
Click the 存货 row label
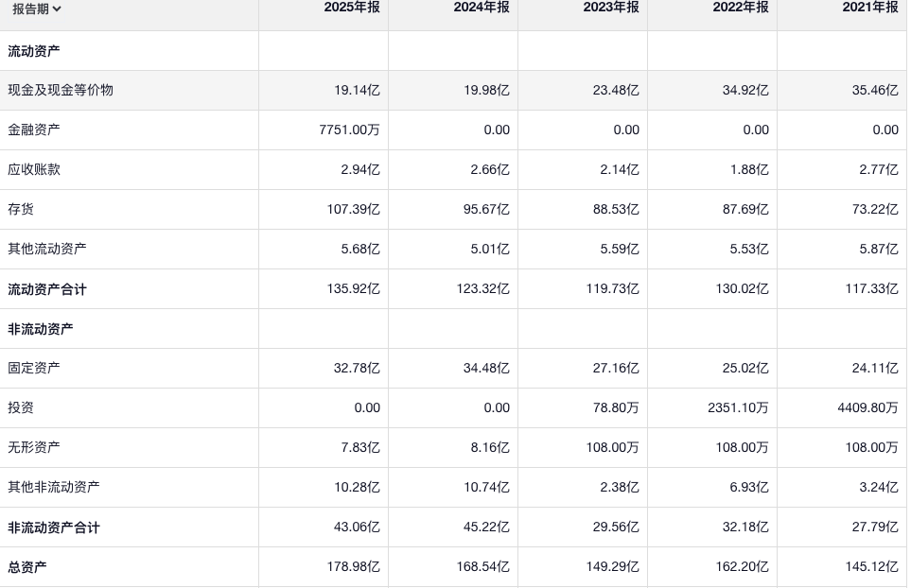point(21,209)
